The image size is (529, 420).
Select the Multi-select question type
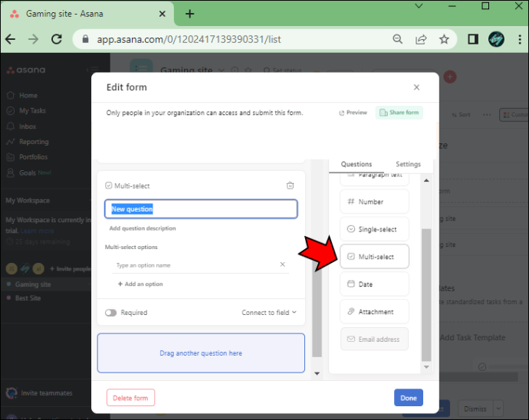coord(374,257)
